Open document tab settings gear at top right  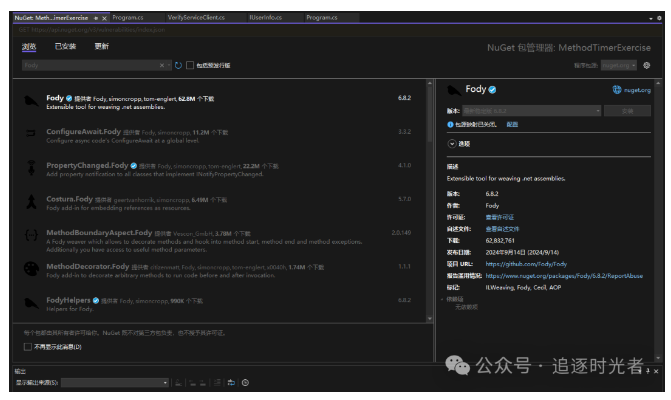[x=659, y=18]
